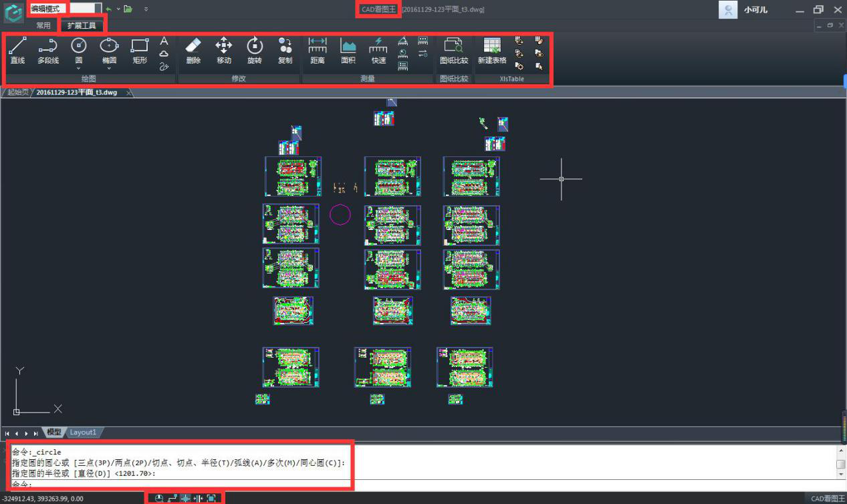Toggle the highlighted object snap status button
Image resolution: width=847 pixels, height=504 pixels.
tap(186, 499)
